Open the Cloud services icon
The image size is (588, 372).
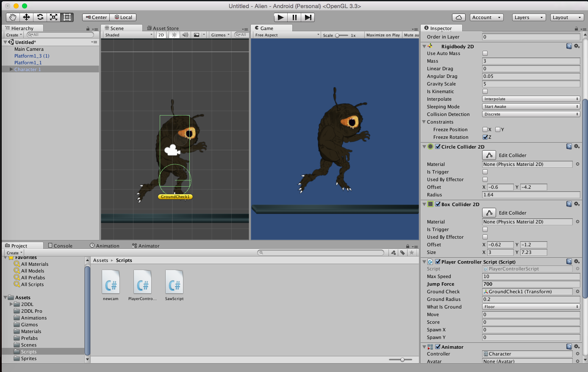[459, 17]
